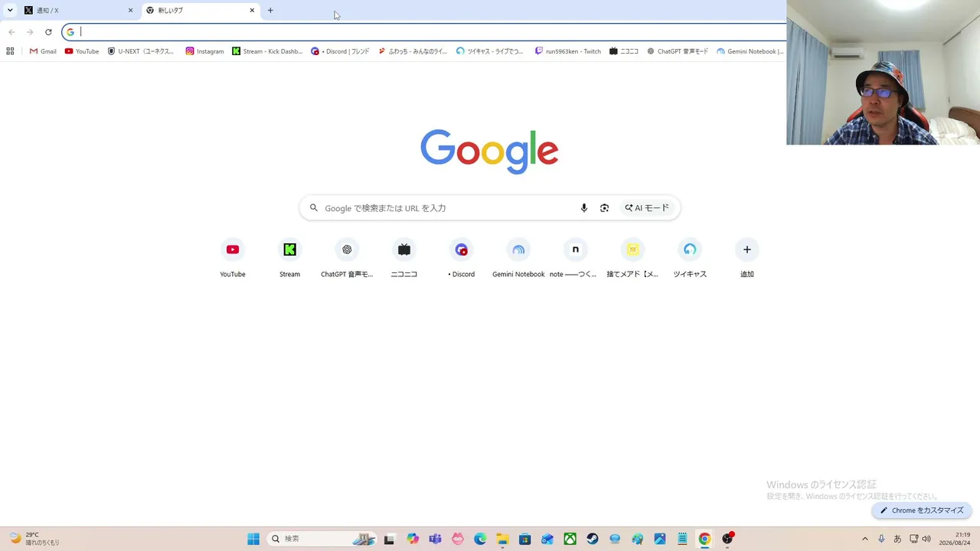980x551 pixels.
Task: Click the taskbar 検索 box
Action: (x=323, y=539)
